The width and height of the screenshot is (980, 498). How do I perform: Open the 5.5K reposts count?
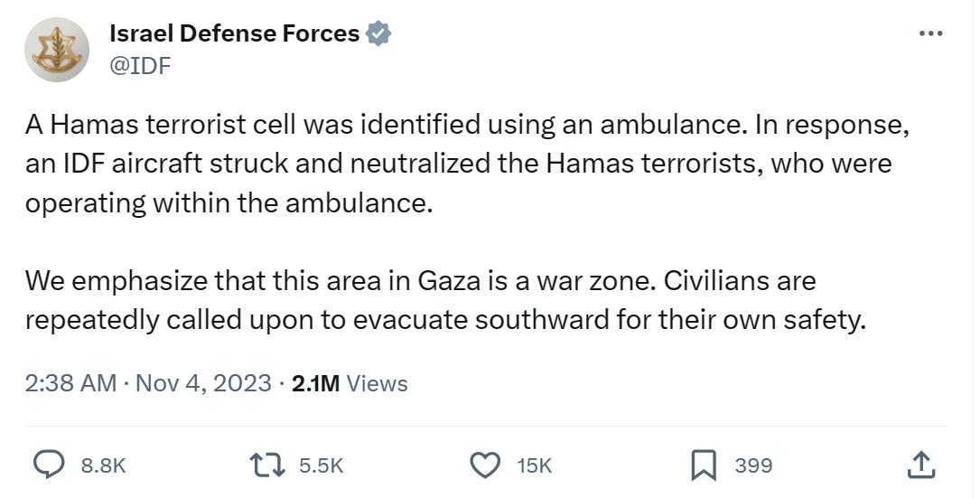click(322, 465)
